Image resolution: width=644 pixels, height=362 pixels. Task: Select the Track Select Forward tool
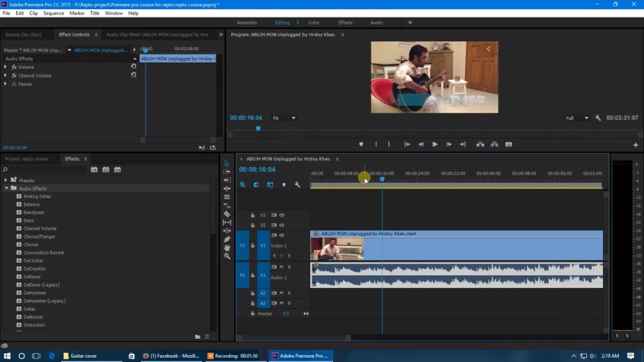tap(227, 171)
